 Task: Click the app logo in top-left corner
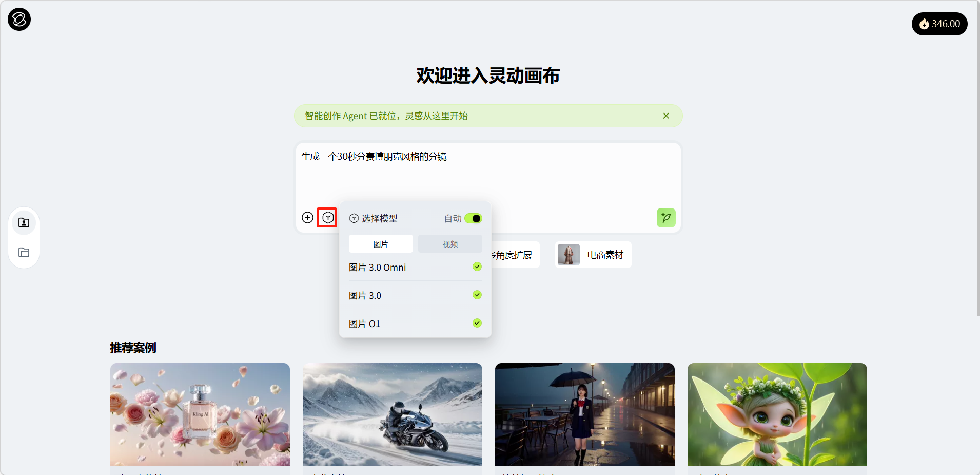[x=19, y=20]
